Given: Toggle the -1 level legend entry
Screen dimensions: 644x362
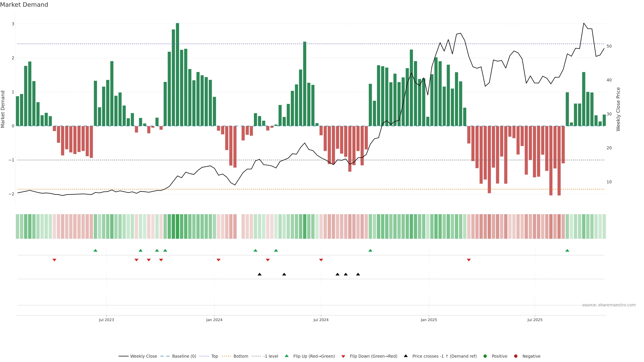Looking at the screenshot, I should pos(271,356).
